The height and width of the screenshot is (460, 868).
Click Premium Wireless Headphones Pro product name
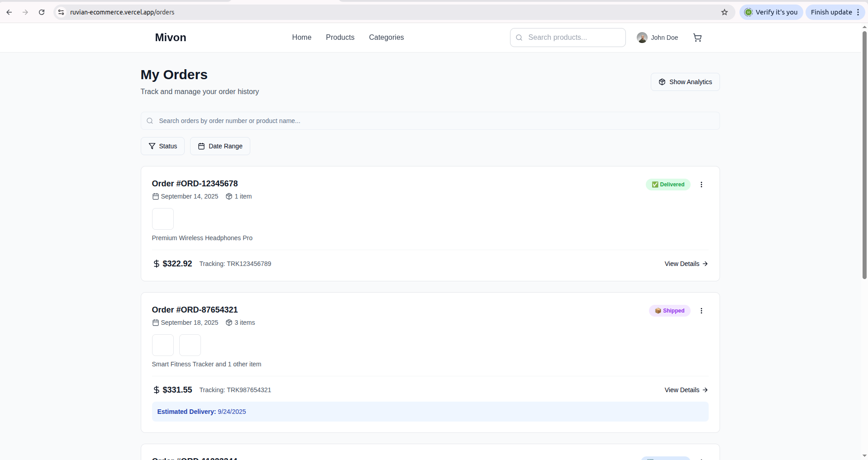coord(202,238)
